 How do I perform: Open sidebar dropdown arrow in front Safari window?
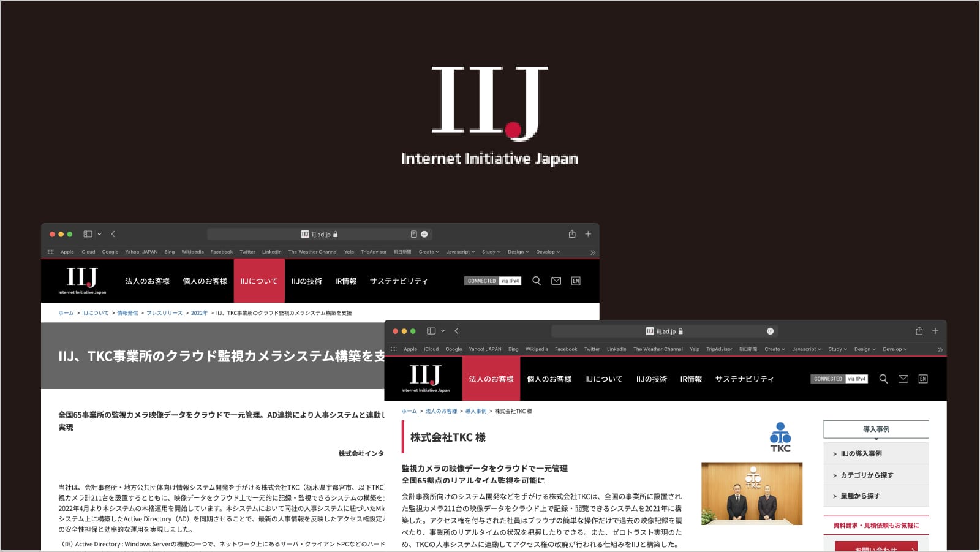click(x=443, y=331)
